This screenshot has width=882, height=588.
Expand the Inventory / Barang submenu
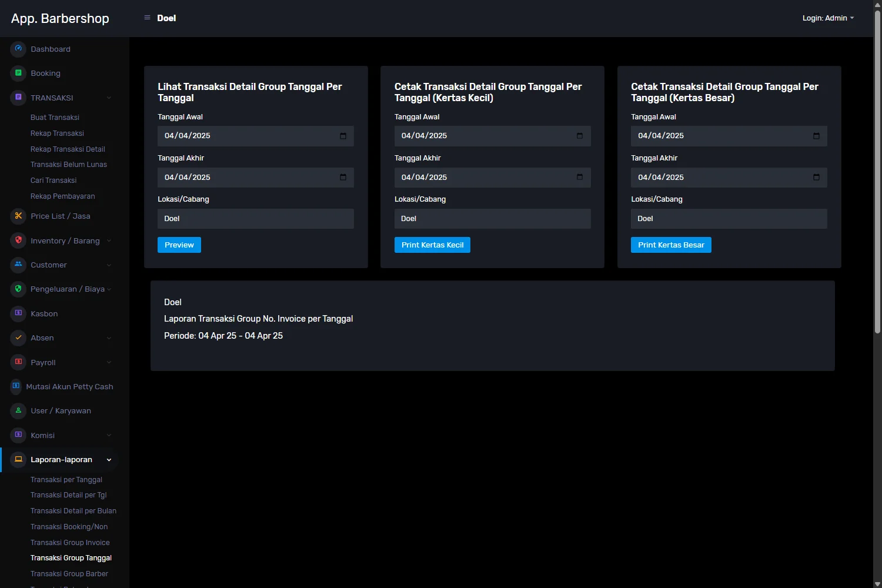(109, 240)
